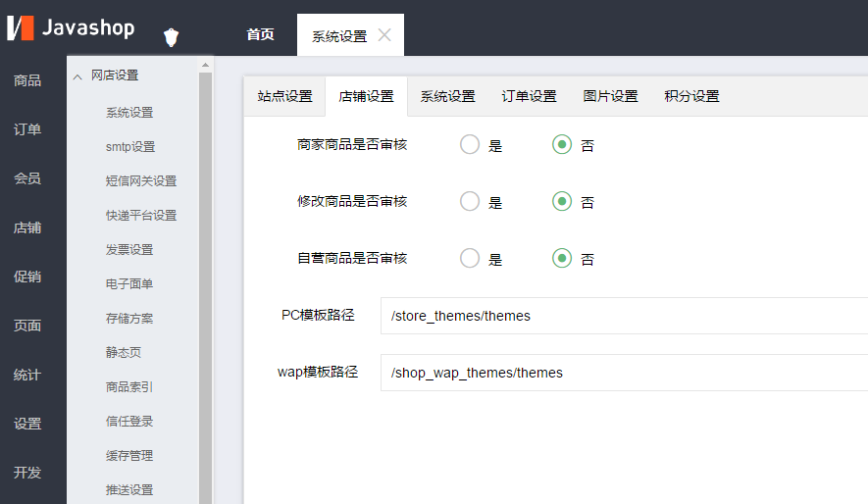The image size is (868, 504).
Task: Click the wap模板路径 input field
Action: pyautogui.click(x=624, y=373)
